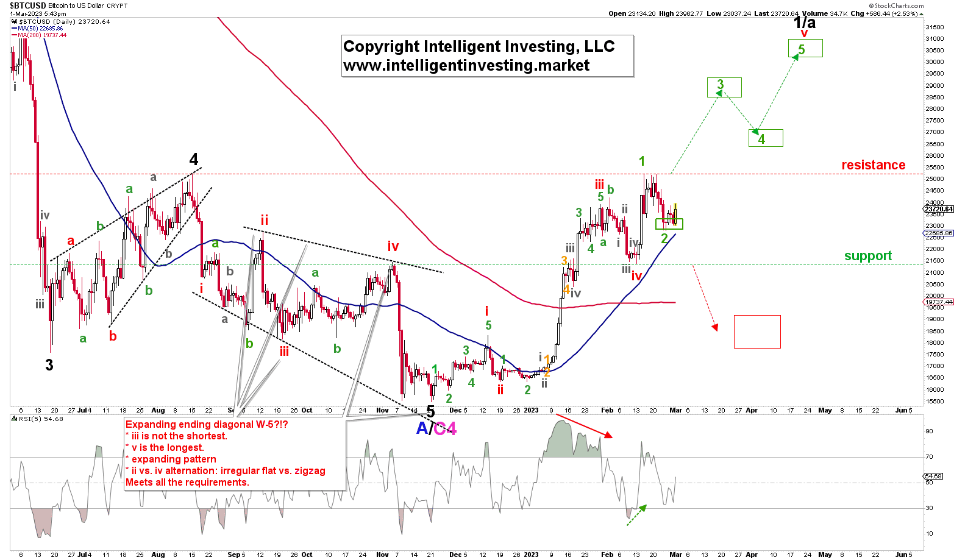
Task: Click the Jun 5 date label below RSI panel
Action: pyautogui.click(x=903, y=555)
